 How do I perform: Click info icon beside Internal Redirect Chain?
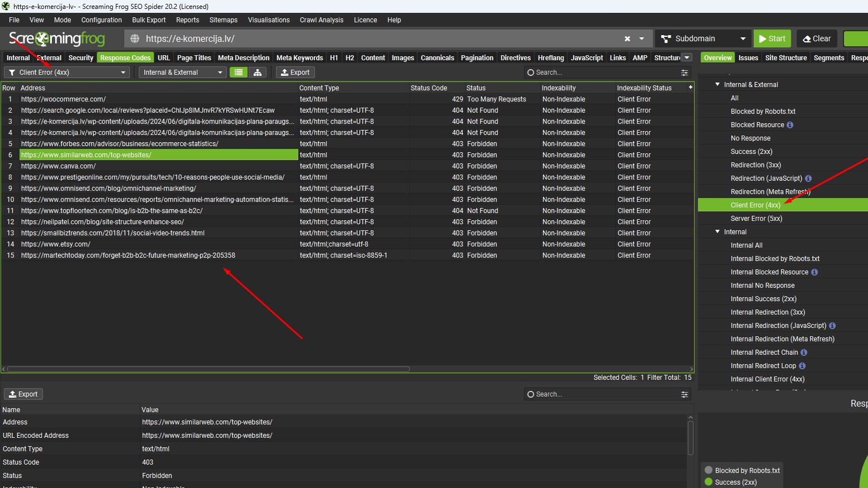point(804,352)
